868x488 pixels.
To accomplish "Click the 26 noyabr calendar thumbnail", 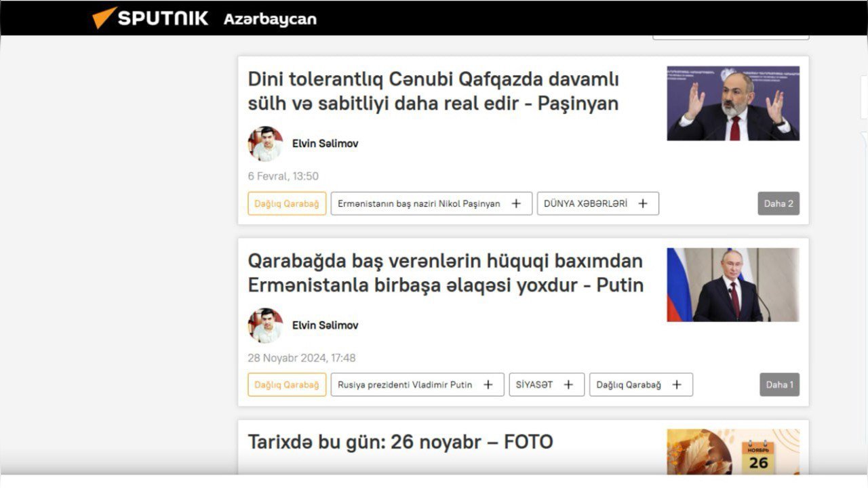I will [733, 451].
